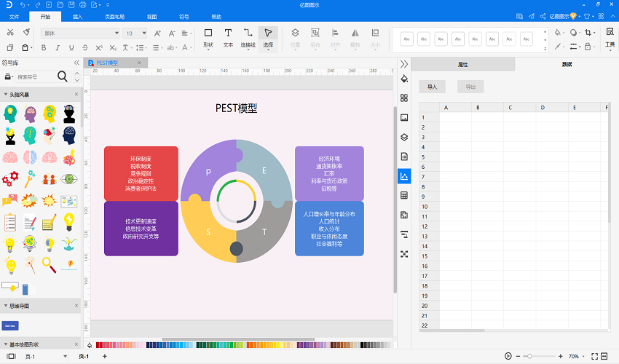This screenshot has height=364, width=619.
Task: Open the page document panel icon
Action: (404, 157)
